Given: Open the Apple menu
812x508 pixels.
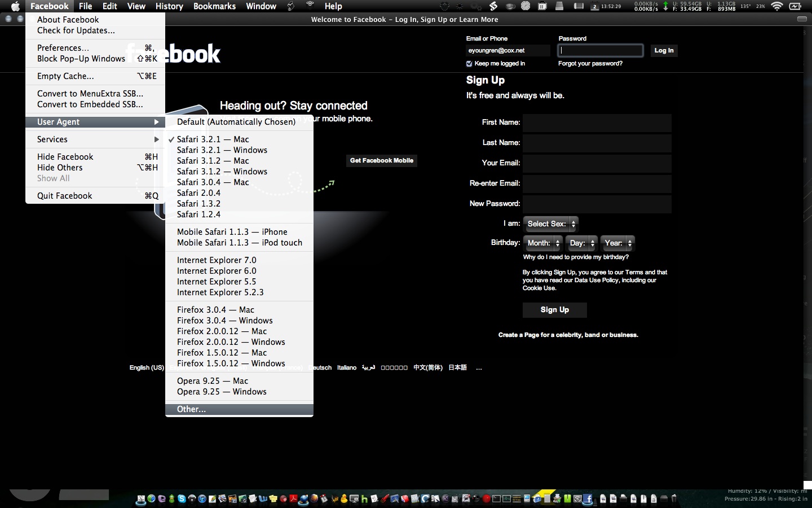Looking at the screenshot, I should [x=15, y=6].
